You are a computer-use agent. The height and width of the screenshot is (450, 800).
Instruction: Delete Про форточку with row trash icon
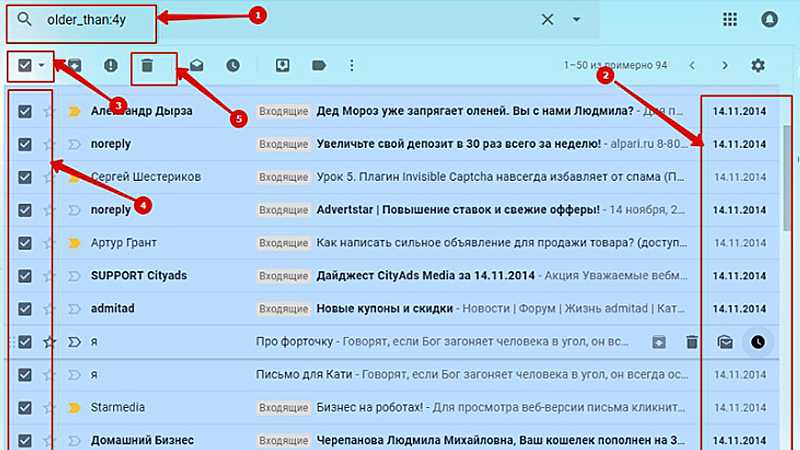692,342
